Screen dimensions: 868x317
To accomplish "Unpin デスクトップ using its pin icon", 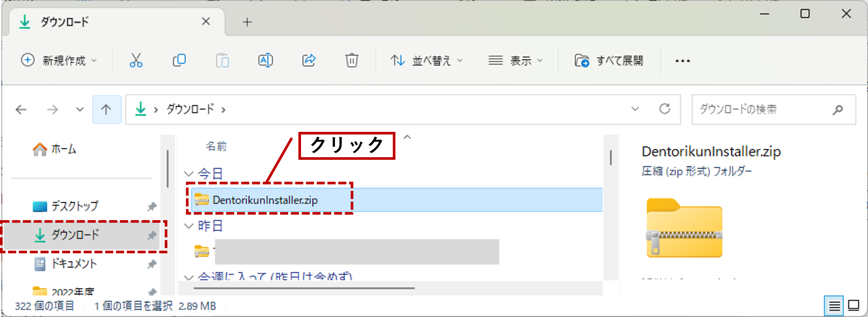I will (152, 206).
